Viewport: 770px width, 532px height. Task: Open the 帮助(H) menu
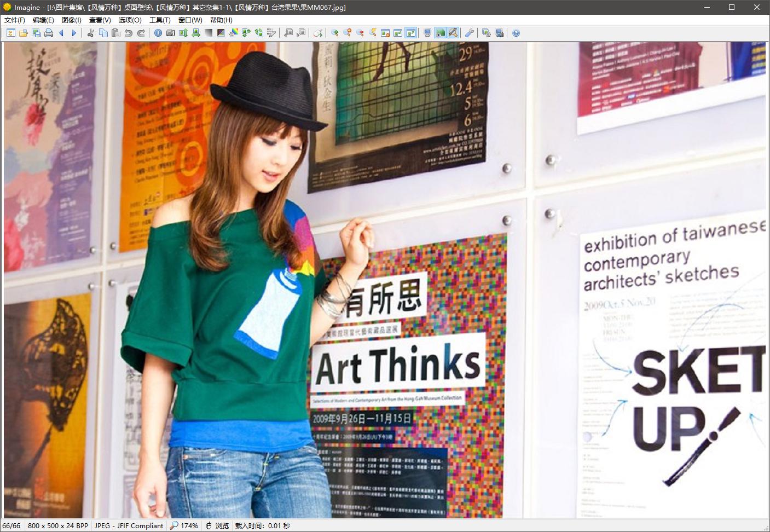point(222,20)
